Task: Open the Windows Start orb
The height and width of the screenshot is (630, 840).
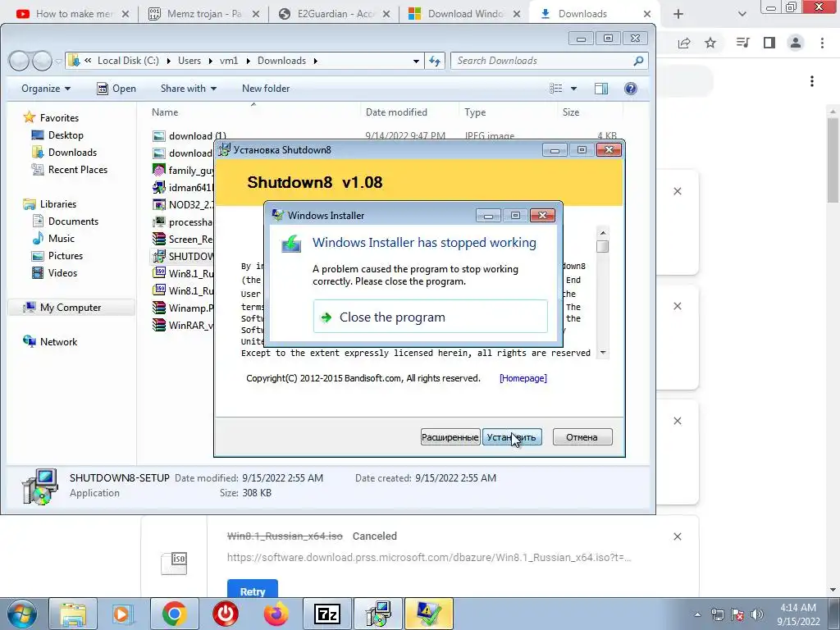Action: (22, 614)
